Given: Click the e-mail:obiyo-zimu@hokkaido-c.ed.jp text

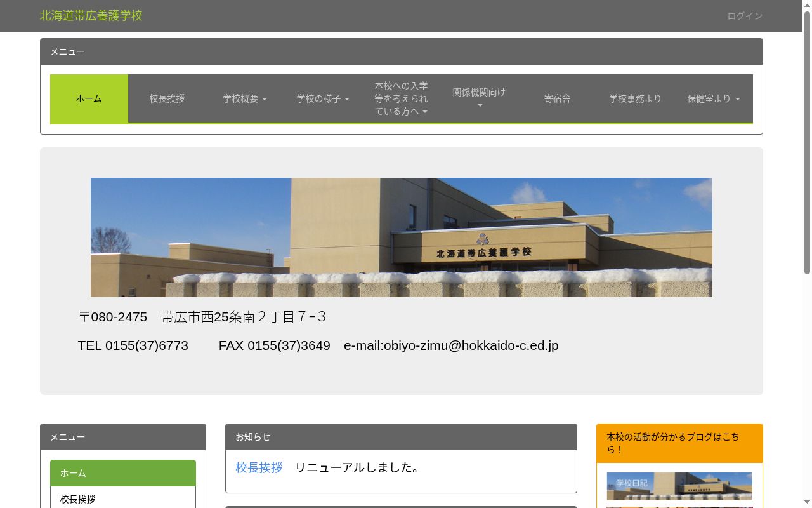Looking at the screenshot, I should click(x=451, y=345).
